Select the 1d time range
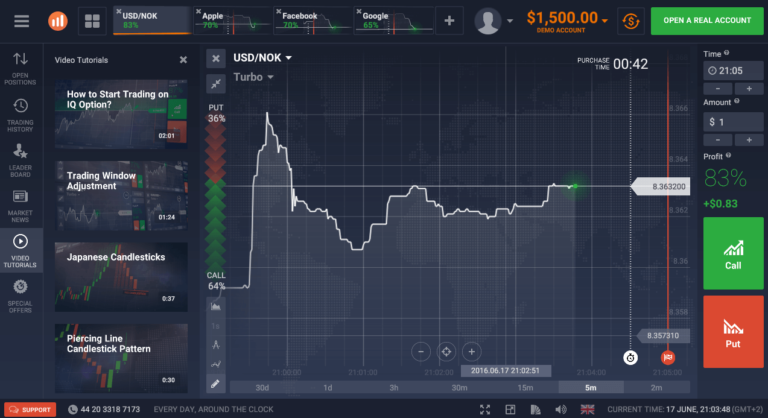This screenshot has height=418, width=768. click(328, 388)
